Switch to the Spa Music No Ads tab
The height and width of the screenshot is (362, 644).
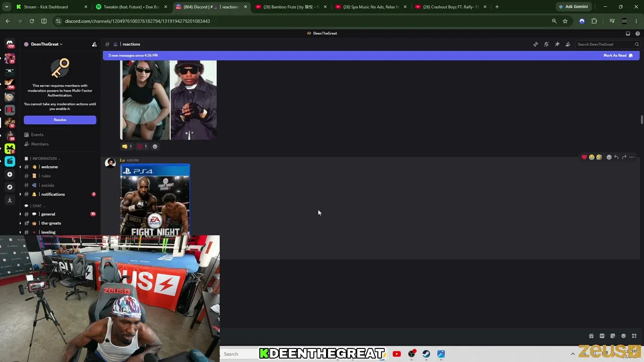coord(371,7)
